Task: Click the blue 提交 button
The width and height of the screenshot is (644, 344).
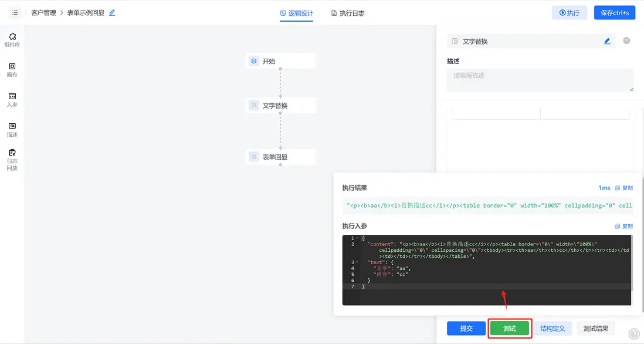Action: coord(466,328)
